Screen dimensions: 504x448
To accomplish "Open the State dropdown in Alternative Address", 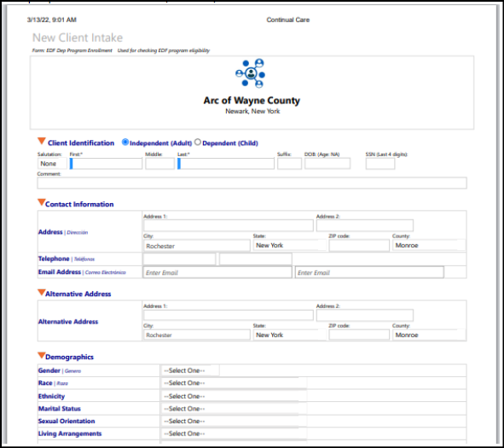I will [290, 335].
